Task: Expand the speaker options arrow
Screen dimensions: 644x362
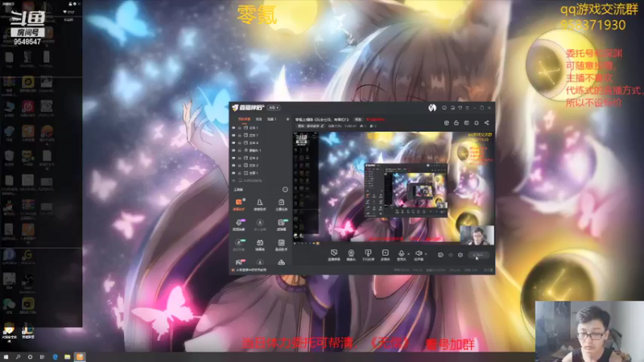Action: click(x=426, y=254)
